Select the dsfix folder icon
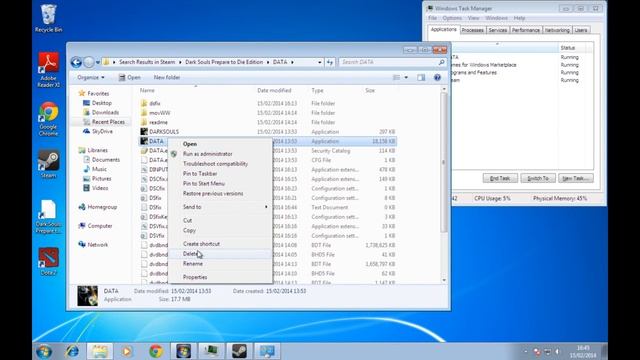Viewport: 640px width, 360px height. [144, 103]
